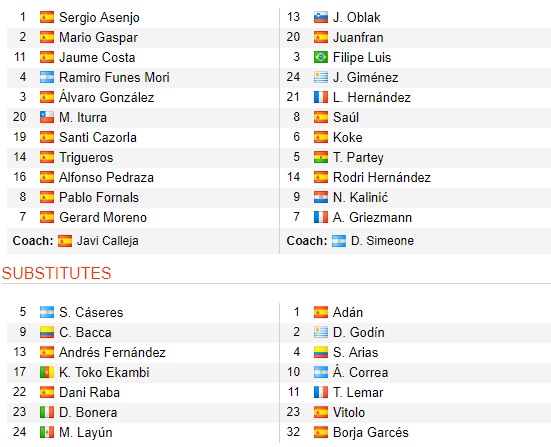Click the Brazil flag next to Filipe Luis

coord(320,57)
